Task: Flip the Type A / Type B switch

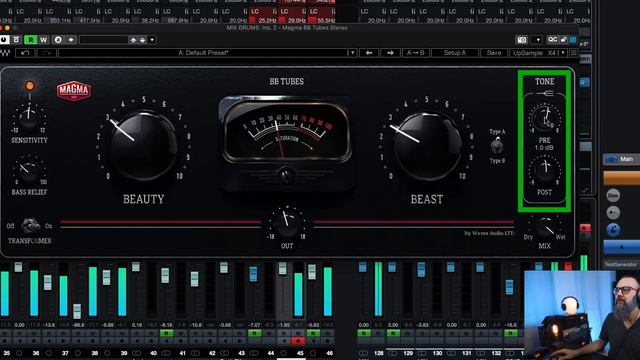Action: 497,146
